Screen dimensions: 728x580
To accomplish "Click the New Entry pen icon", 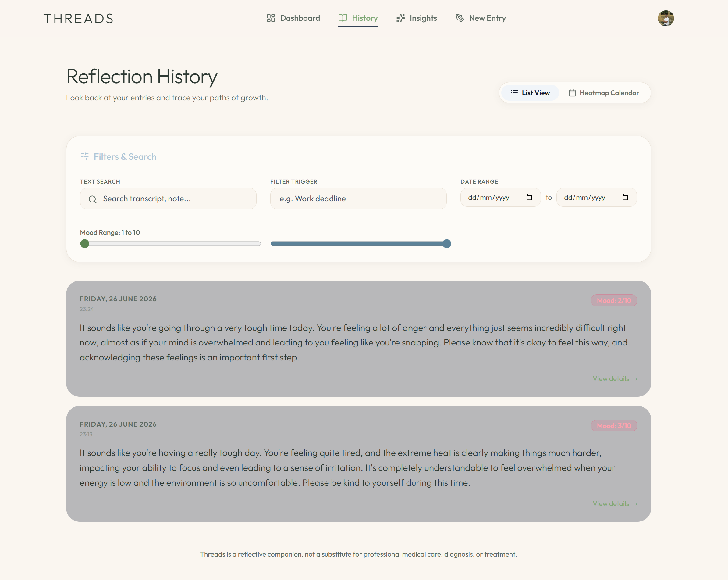I will 460,18.
